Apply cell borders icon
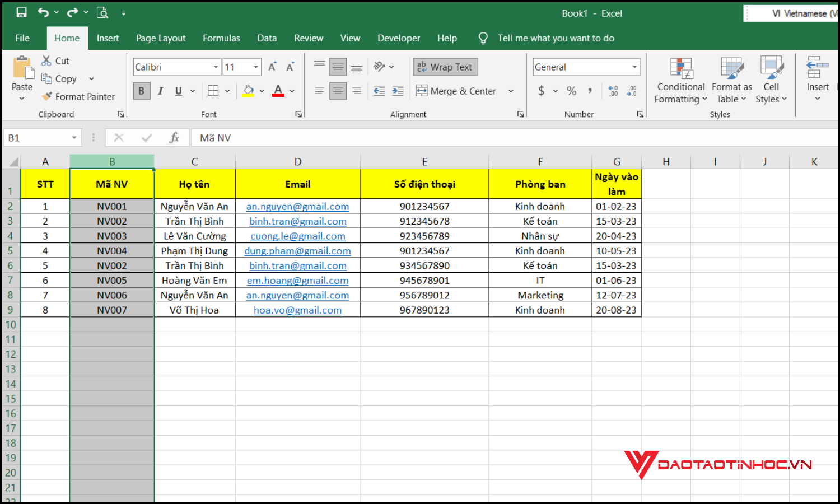This screenshot has width=840, height=504. point(213,91)
